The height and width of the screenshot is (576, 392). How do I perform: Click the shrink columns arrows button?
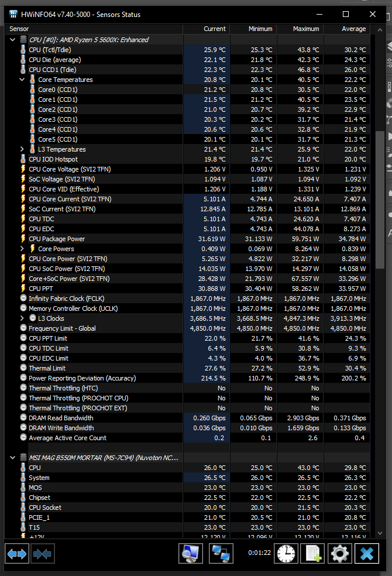pyautogui.click(x=43, y=554)
